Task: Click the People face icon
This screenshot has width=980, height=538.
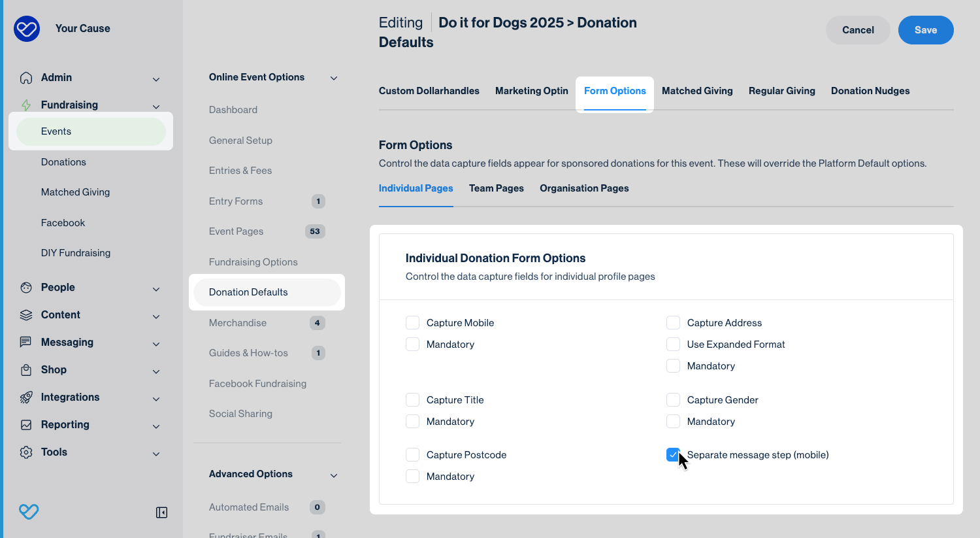Action: point(26,288)
